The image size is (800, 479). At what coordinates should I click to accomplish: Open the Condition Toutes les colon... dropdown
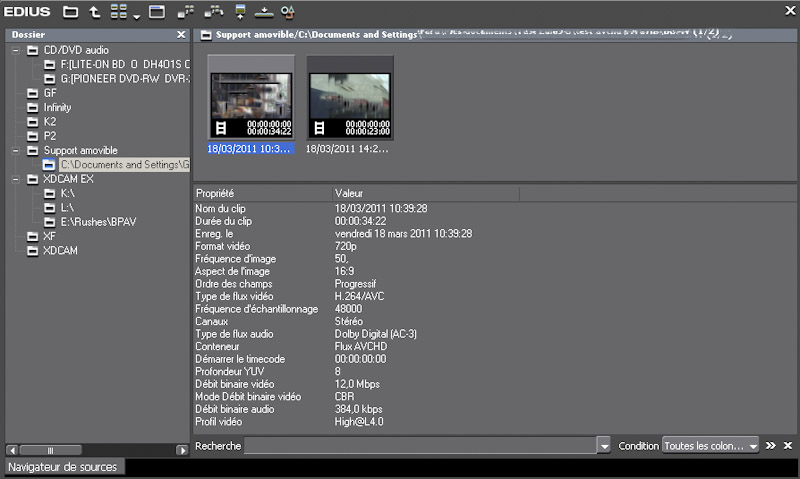710,445
